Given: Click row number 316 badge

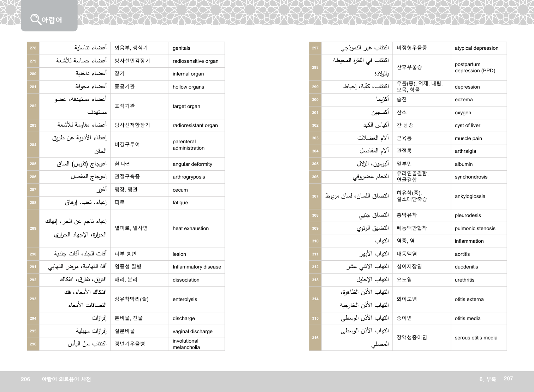Looking at the screenshot, I should pos(315,338).
